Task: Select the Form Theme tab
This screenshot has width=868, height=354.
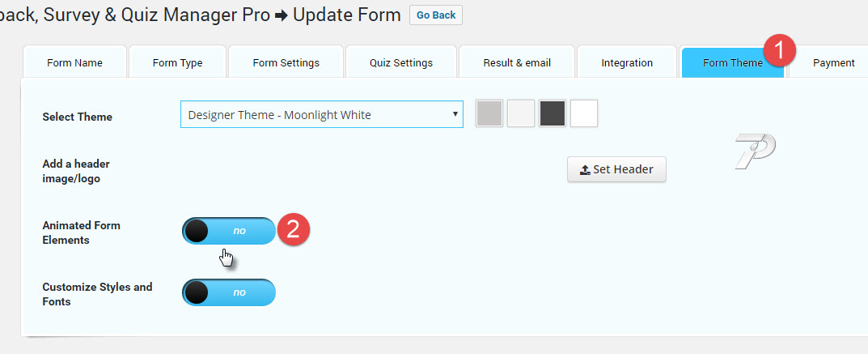Action: (732, 62)
